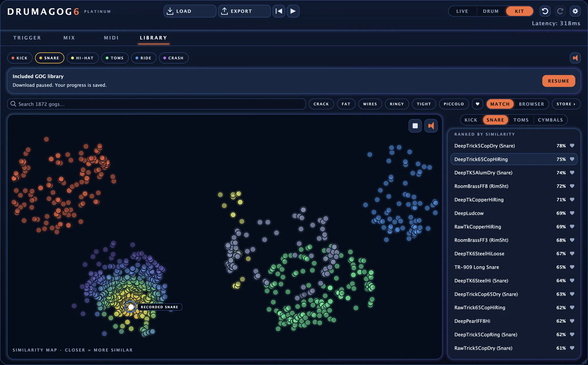Toggle the library audition speaker icon

click(x=575, y=58)
